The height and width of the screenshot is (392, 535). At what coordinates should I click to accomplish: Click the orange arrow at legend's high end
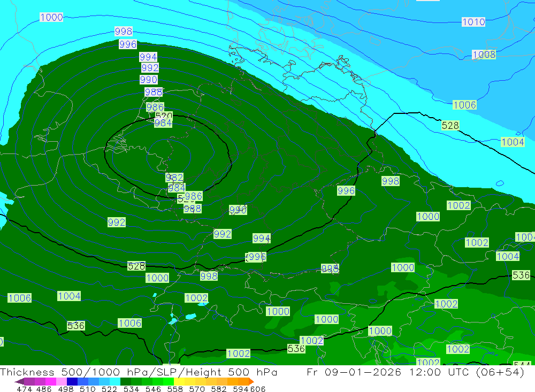pyautogui.click(x=251, y=381)
